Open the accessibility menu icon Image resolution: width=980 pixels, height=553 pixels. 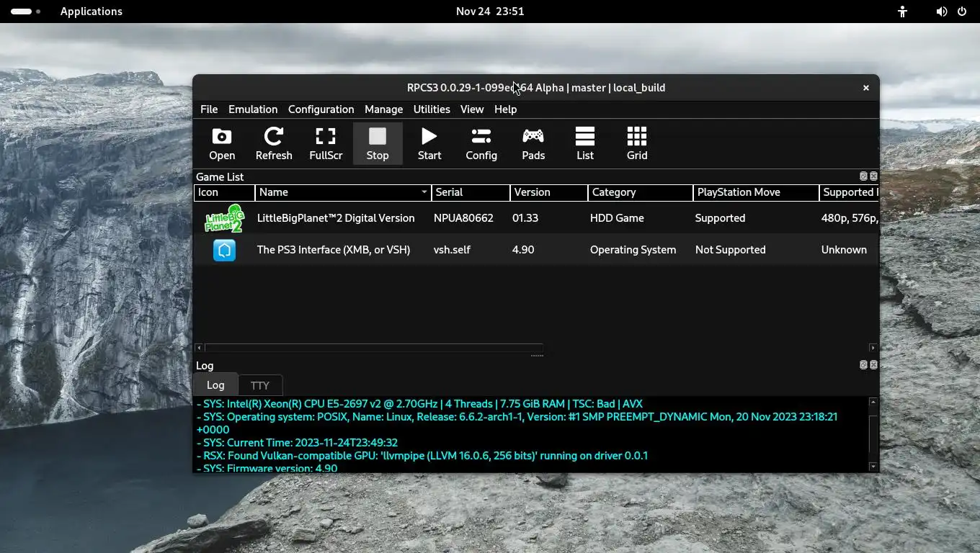(x=902, y=12)
